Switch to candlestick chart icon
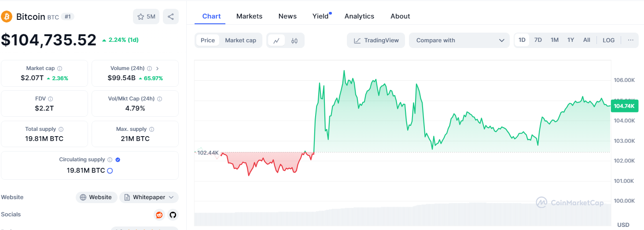644x230 pixels. click(x=294, y=41)
